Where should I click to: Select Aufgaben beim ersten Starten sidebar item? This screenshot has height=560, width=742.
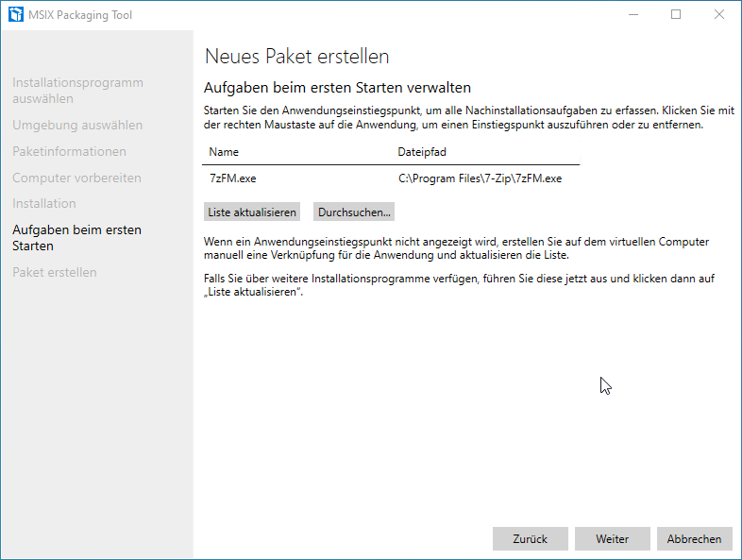point(76,238)
